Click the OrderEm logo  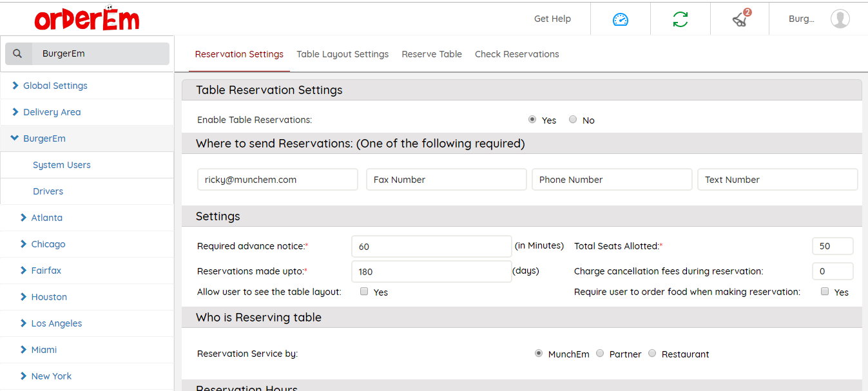87,19
